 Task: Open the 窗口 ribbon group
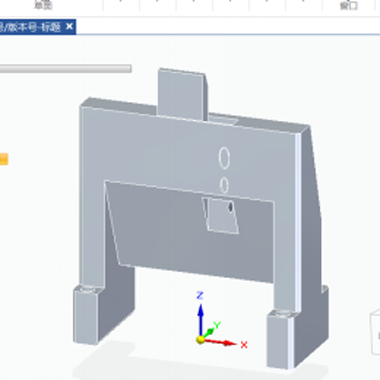[348, 6]
